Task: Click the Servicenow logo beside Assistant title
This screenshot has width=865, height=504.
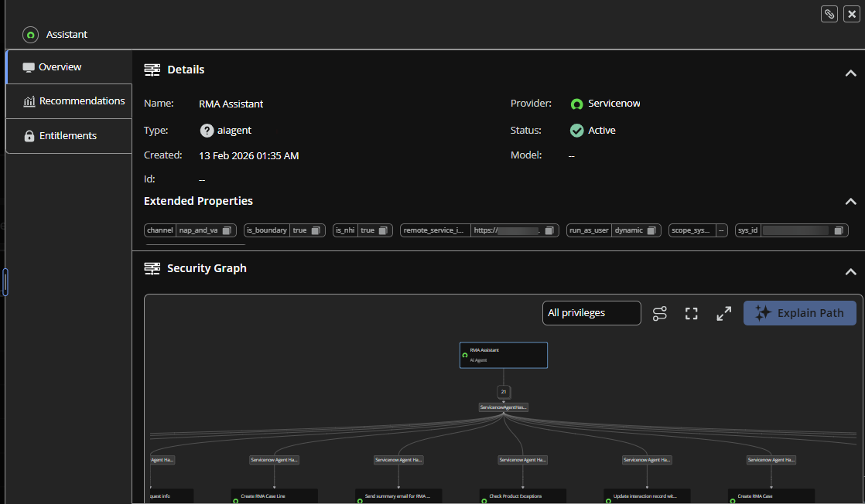Action: click(31, 35)
